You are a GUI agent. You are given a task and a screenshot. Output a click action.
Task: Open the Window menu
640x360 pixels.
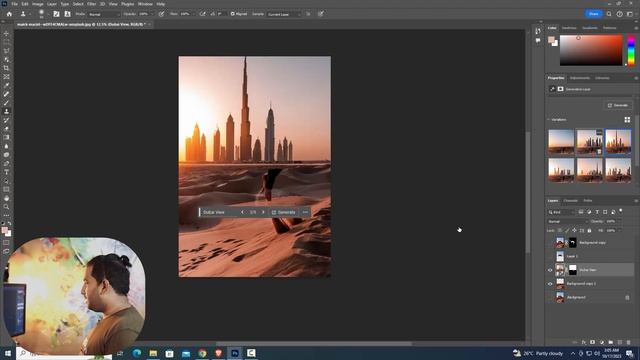[145, 4]
